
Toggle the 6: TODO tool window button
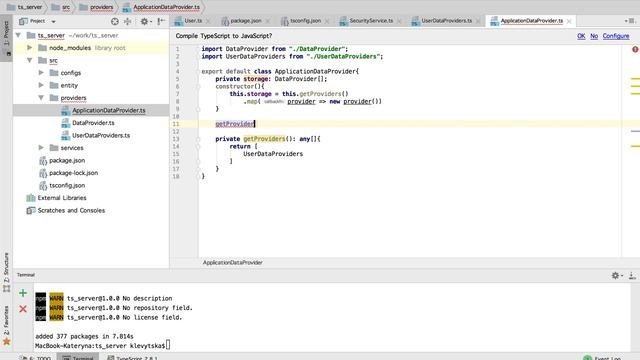click(x=36, y=358)
